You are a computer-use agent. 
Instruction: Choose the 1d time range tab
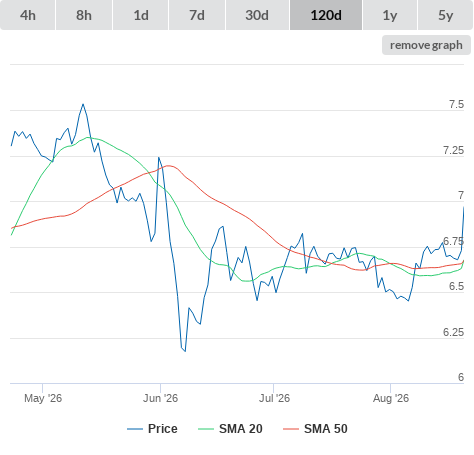pos(141,15)
